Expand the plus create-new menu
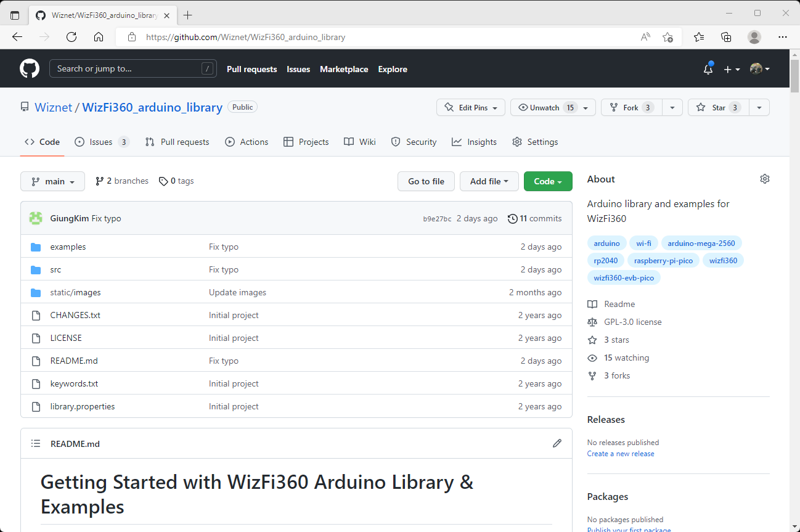This screenshot has width=800, height=532. [x=732, y=69]
